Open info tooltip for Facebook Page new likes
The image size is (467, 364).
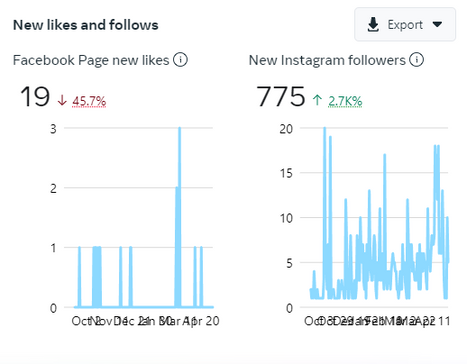click(180, 60)
